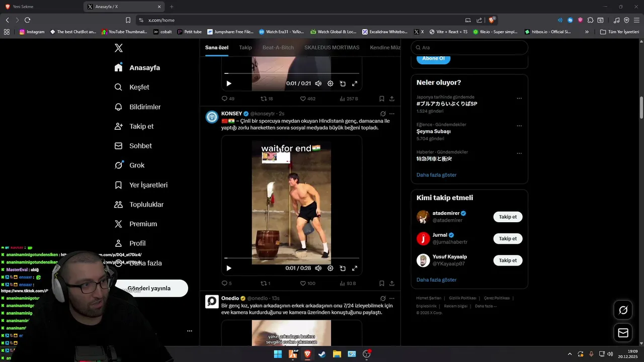Play the KONSEY post video

(x=229, y=268)
